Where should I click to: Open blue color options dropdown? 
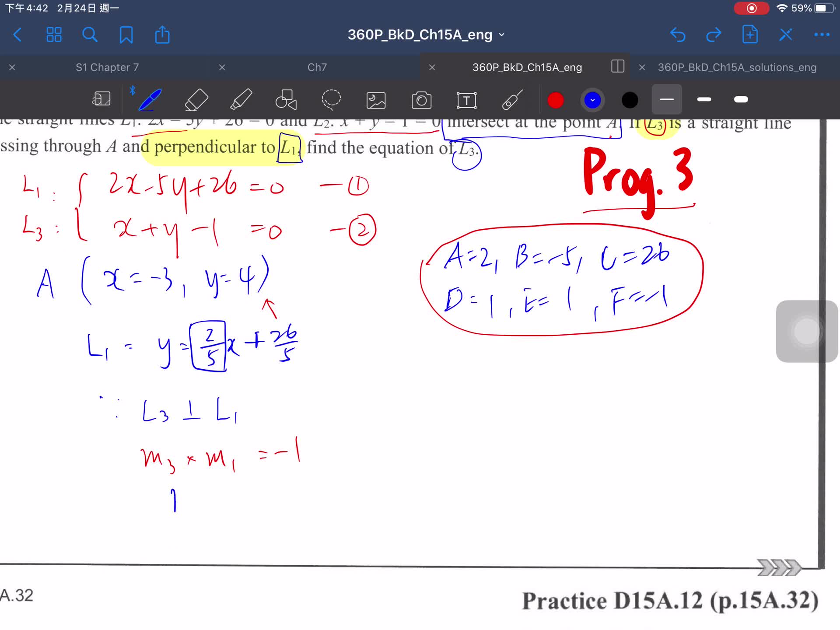(592, 100)
